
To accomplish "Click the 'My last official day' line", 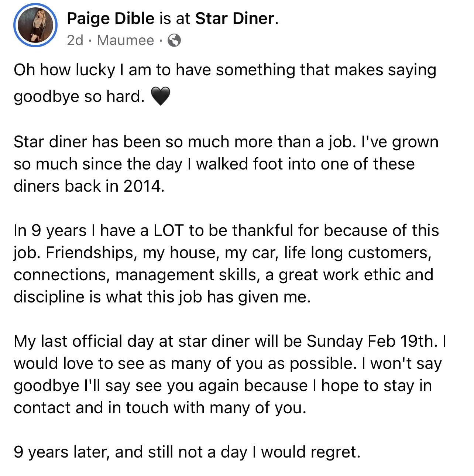I will [x=230, y=342].
